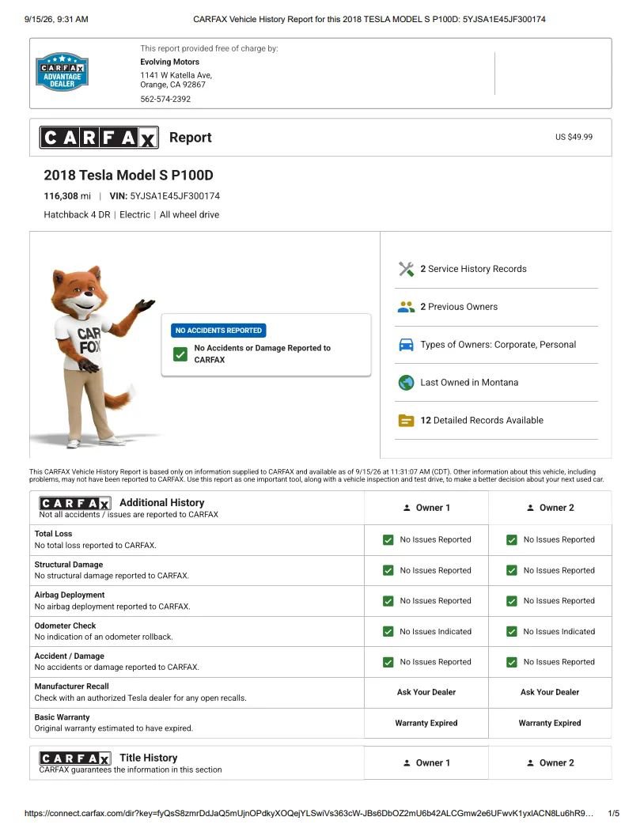Screen dimensions: 644x832
Task: Click the Airbag Deployment row label
Action: coord(70,595)
